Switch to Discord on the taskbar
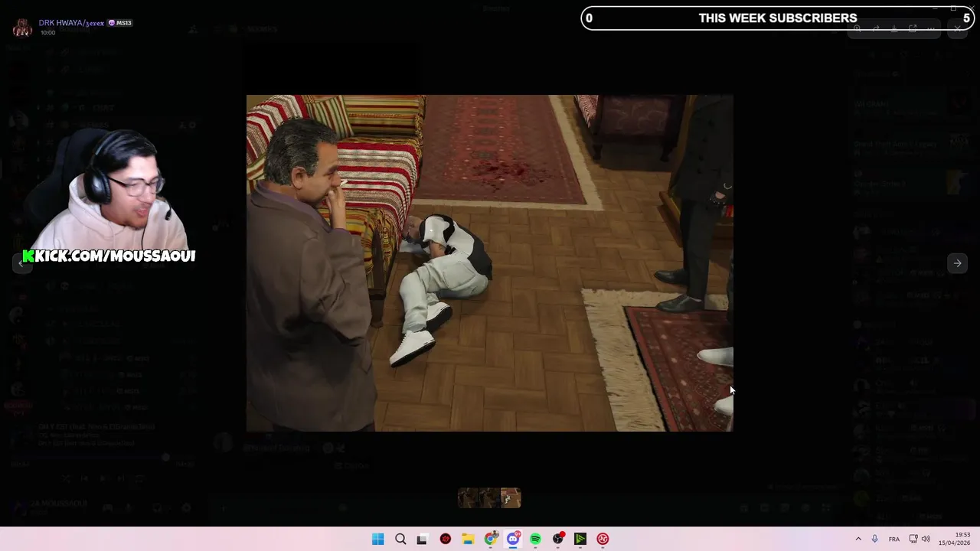 pos(513,539)
